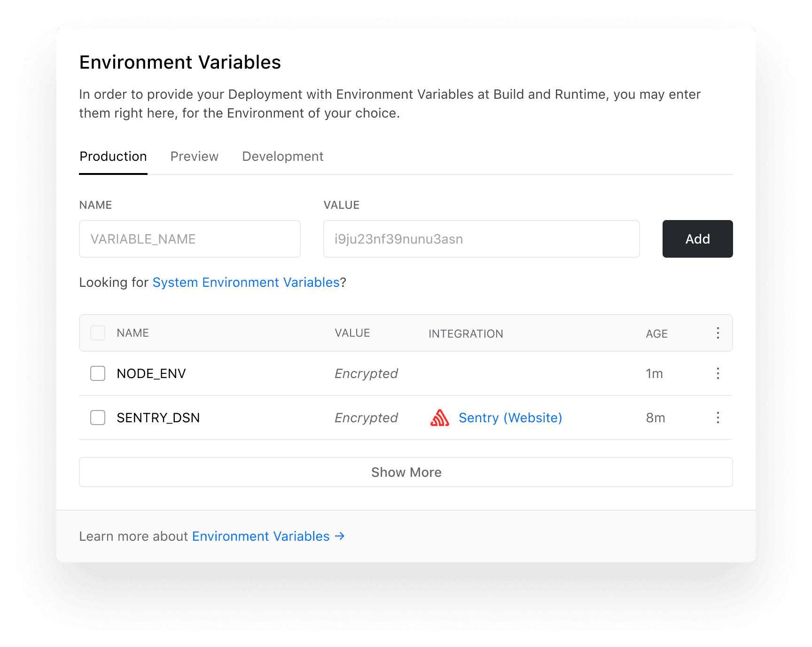This screenshot has width=812, height=647.
Task: Open the kebab menu on the SENTRY_DSN row
Action: [718, 418]
